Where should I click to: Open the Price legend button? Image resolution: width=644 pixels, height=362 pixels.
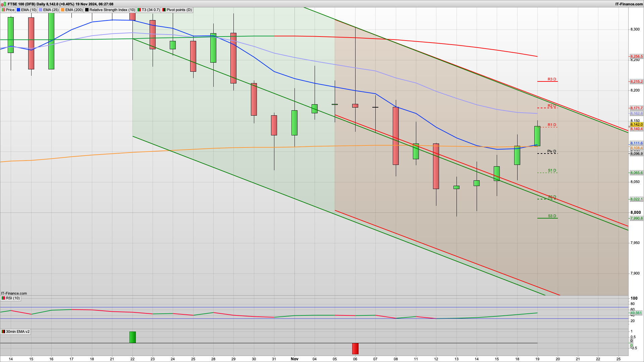click(8, 10)
